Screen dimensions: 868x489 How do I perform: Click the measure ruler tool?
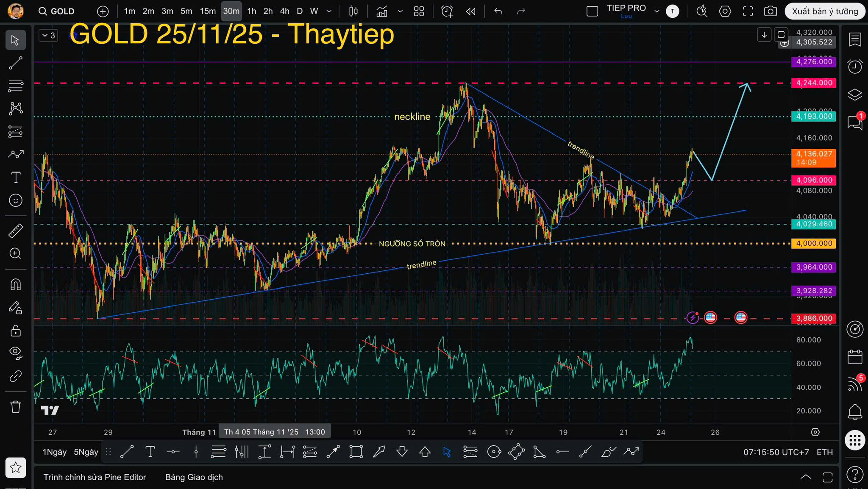pos(16,231)
